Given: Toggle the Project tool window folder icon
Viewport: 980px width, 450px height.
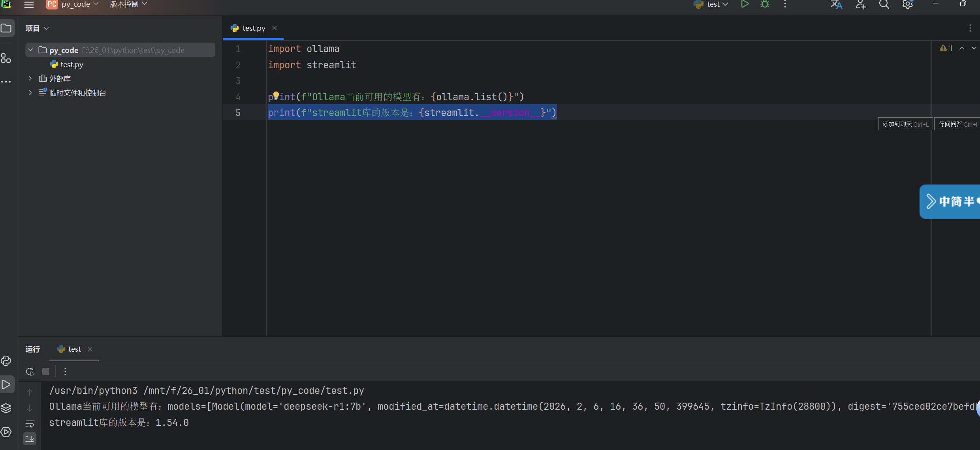Looking at the screenshot, I should [x=6, y=28].
